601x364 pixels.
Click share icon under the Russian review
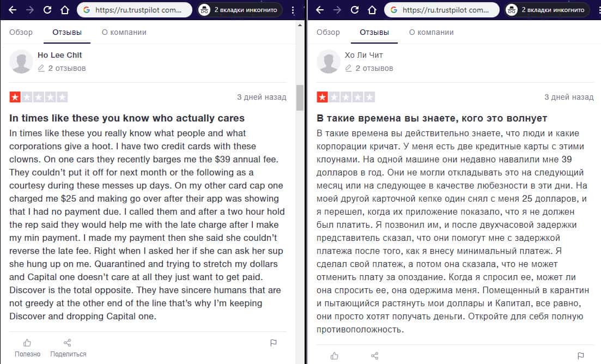[x=374, y=356]
